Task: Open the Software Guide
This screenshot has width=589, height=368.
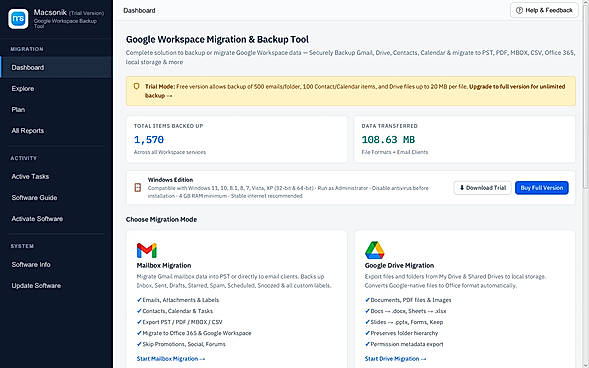Action: [x=56, y=198]
